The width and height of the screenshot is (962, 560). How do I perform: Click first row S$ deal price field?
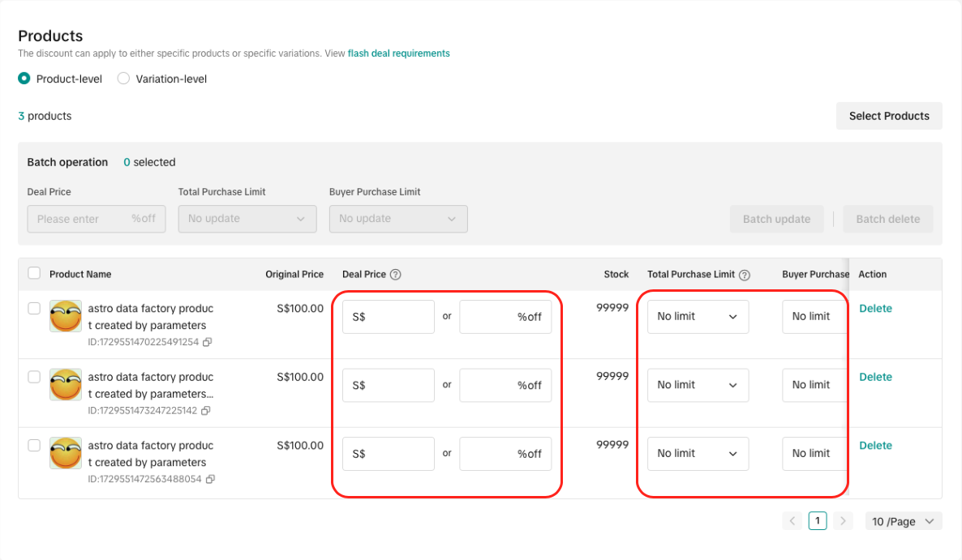(x=389, y=317)
